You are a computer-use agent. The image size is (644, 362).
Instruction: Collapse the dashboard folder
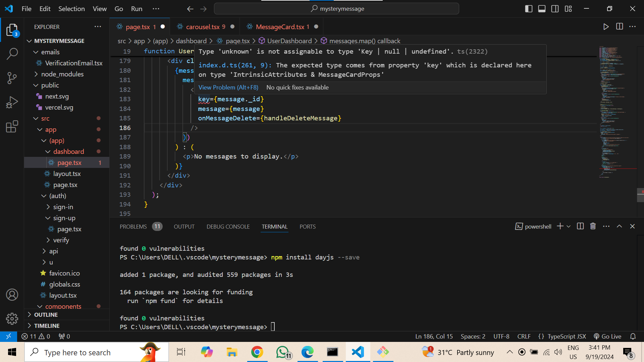(48, 152)
